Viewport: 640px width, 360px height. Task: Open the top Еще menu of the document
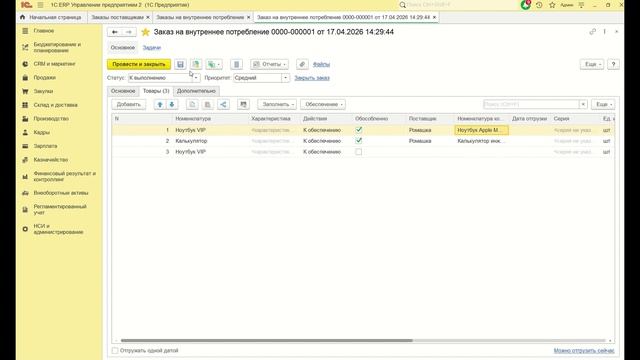click(x=591, y=64)
